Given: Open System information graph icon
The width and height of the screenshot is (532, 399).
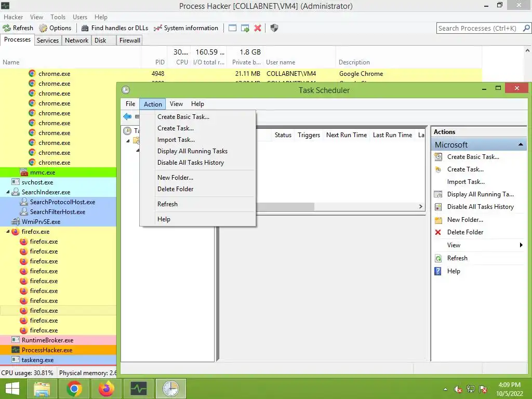Looking at the screenshot, I should pos(158,28).
